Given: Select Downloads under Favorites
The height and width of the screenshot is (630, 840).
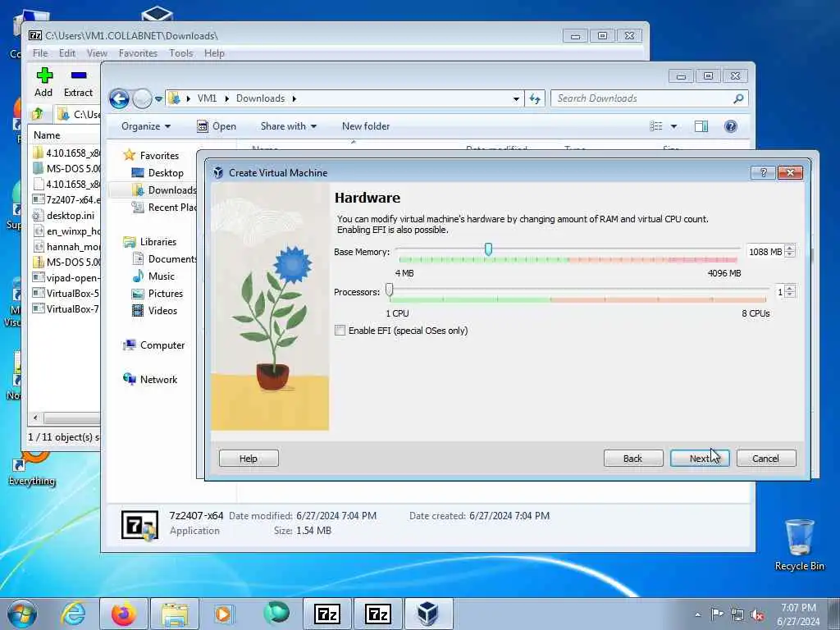Looking at the screenshot, I should 165,190.
